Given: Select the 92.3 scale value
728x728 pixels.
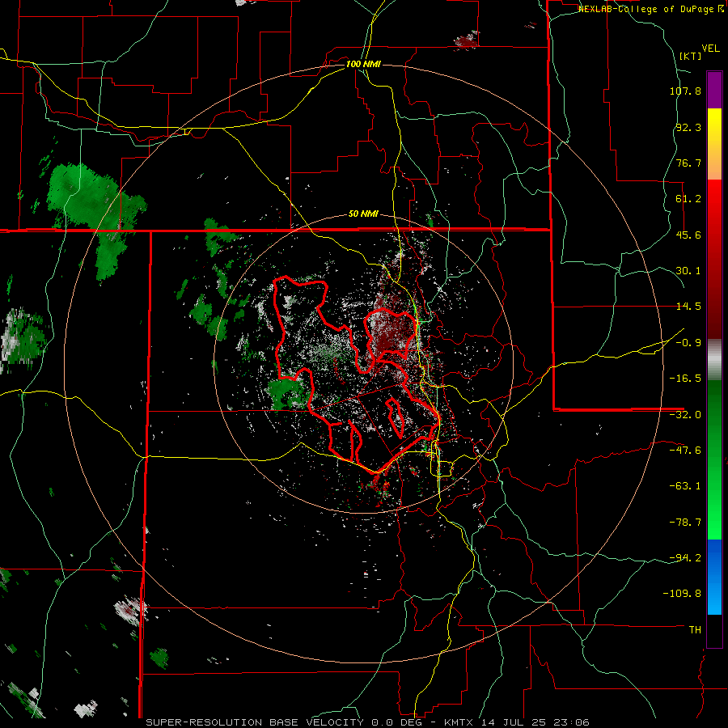Looking at the screenshot, I should coord(688,127).
